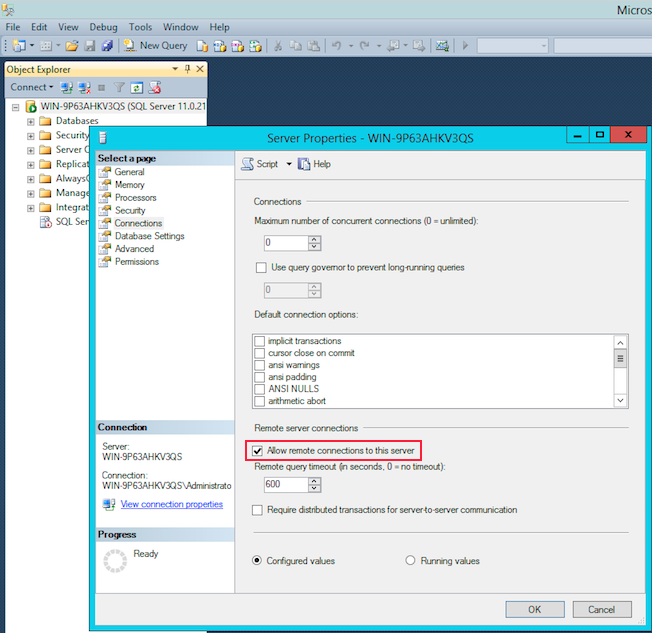
Task: Click the Open File folder icon
Action: pyautogui.click(x=72, y=46)
